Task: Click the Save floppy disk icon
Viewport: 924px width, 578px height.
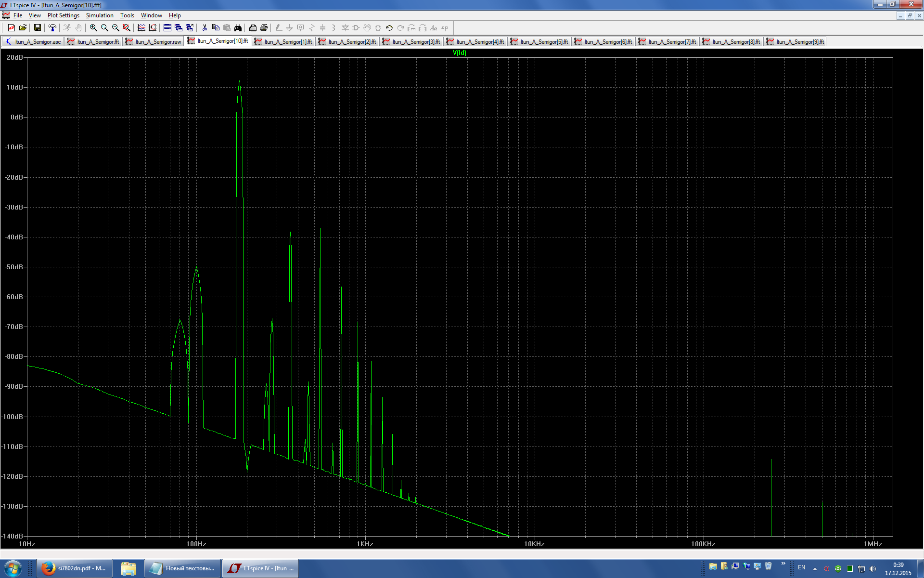Action: pyautogui.click(x=37, y=28)
